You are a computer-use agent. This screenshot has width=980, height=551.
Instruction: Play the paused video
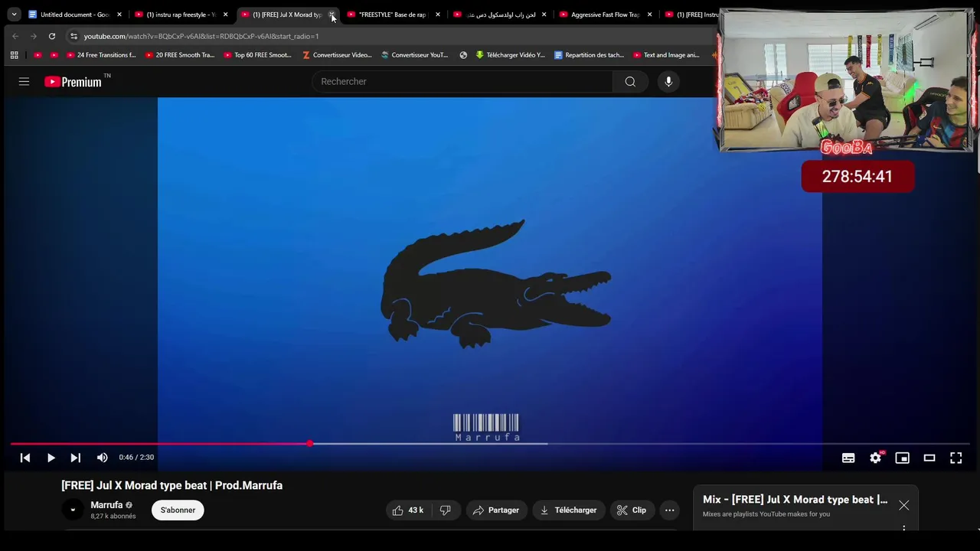[51, 458]
